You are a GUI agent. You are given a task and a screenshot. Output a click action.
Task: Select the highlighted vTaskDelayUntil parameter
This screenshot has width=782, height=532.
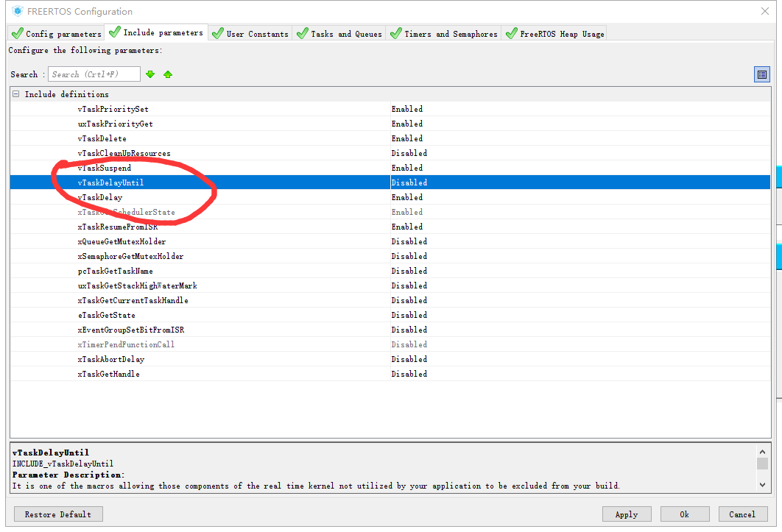pos(110,182)
